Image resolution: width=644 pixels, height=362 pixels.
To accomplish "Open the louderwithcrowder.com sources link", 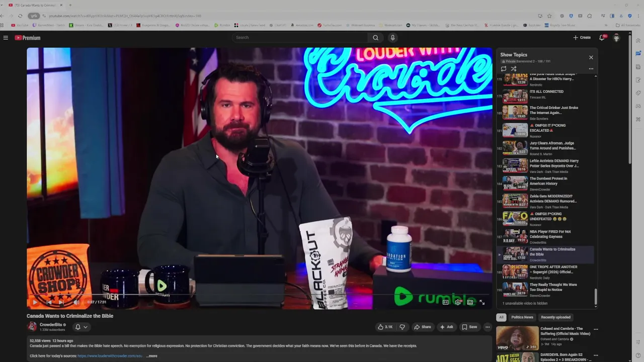I will pyautogui.click(x=110, y=356).
